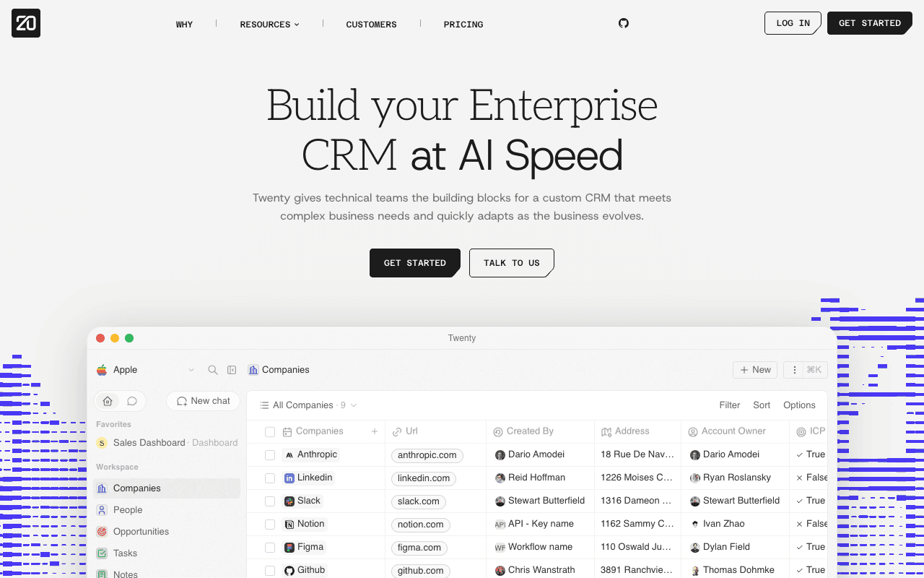Open the linkedin.com URL chip

coord(424,478)
